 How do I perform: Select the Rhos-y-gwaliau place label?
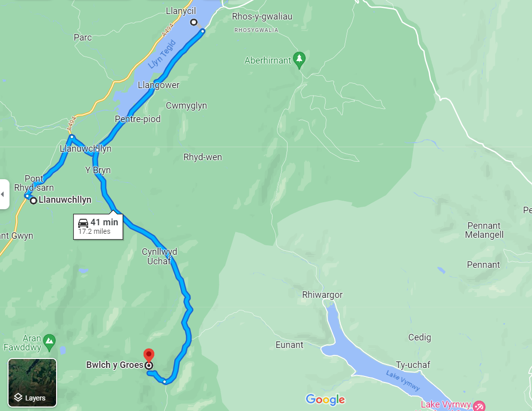262,17
